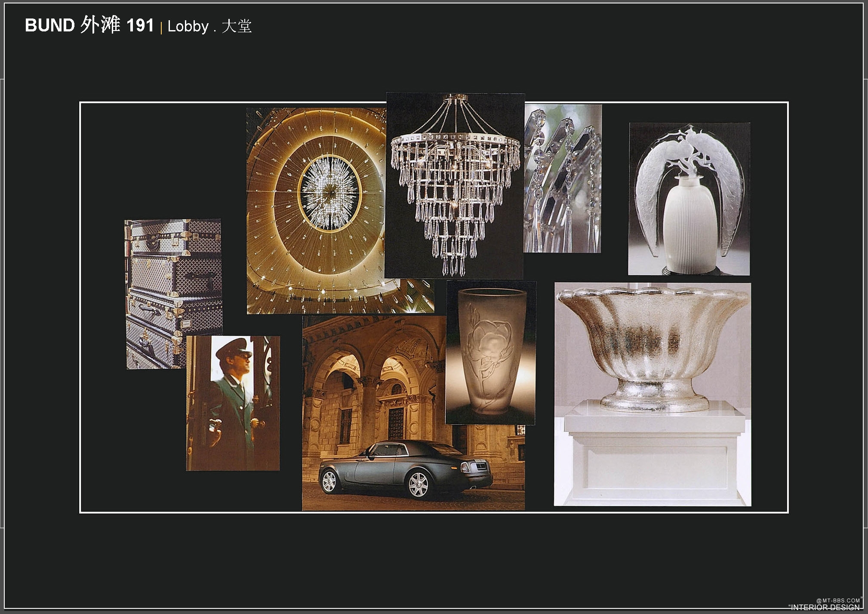Click the INTERIOR DESIGN watermark text
The width and height of the screenshot is (868, 614).
(x=825, y=607)
